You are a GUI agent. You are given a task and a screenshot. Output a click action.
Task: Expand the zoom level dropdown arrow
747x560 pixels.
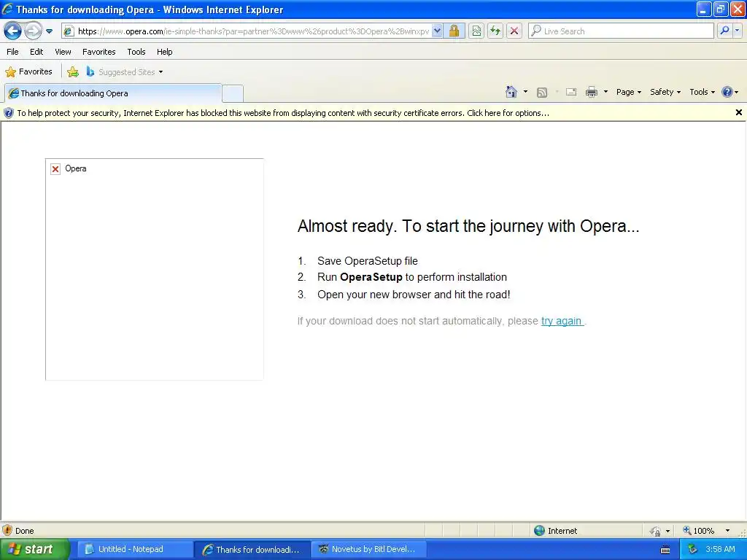point(727,531)
